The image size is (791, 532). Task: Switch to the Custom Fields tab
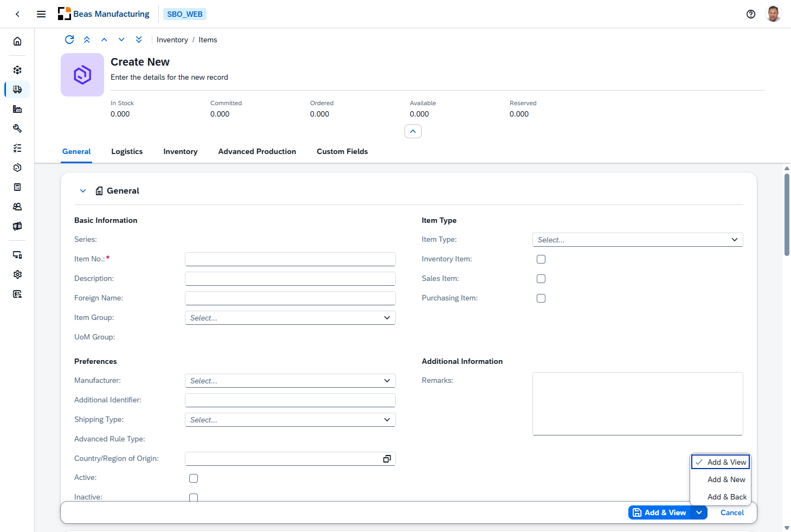[342, 151]
